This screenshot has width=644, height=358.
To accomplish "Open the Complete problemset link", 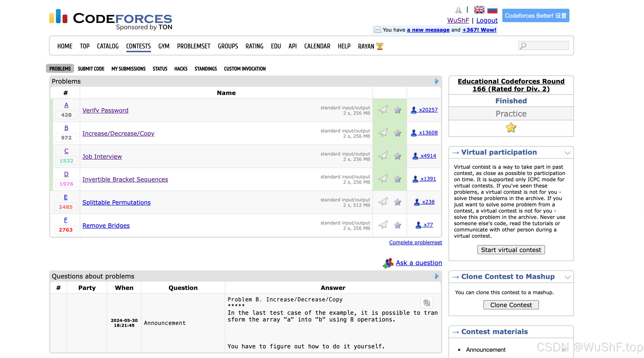I will coord(416,242).
